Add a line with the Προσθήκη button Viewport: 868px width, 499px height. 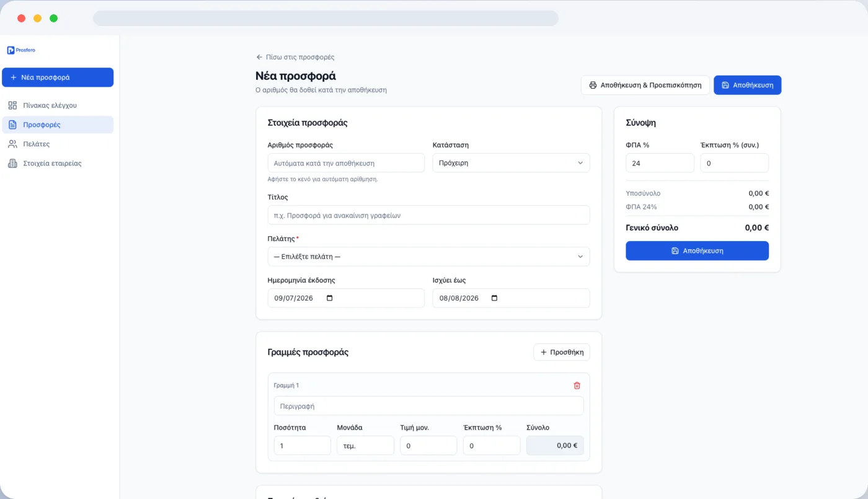pos(562,352)
